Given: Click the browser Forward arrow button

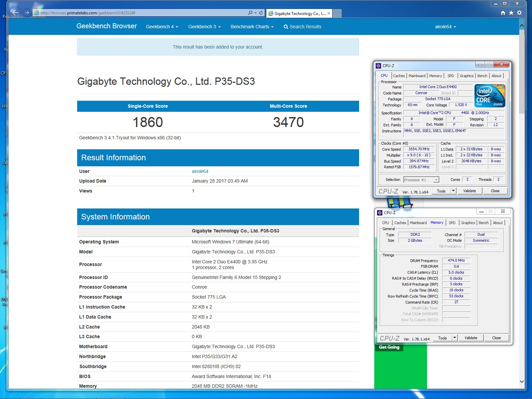Looking at the screenshot, I should coord(27,13).
